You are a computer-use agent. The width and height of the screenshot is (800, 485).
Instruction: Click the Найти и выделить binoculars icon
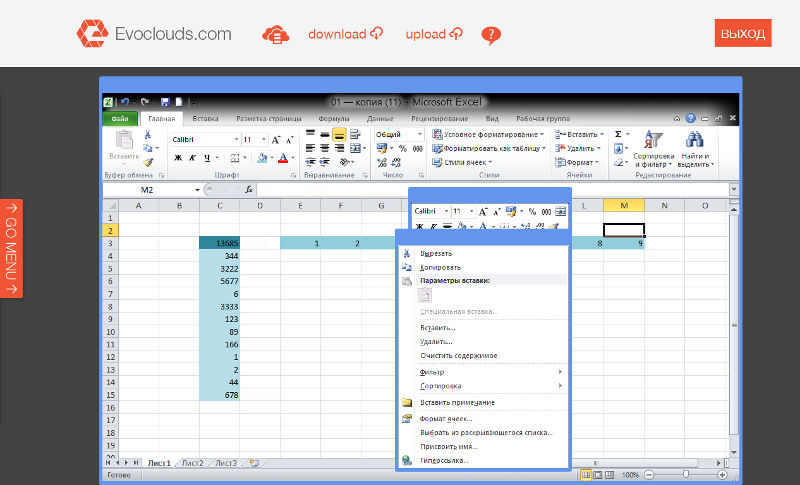[x=695, y=148]
